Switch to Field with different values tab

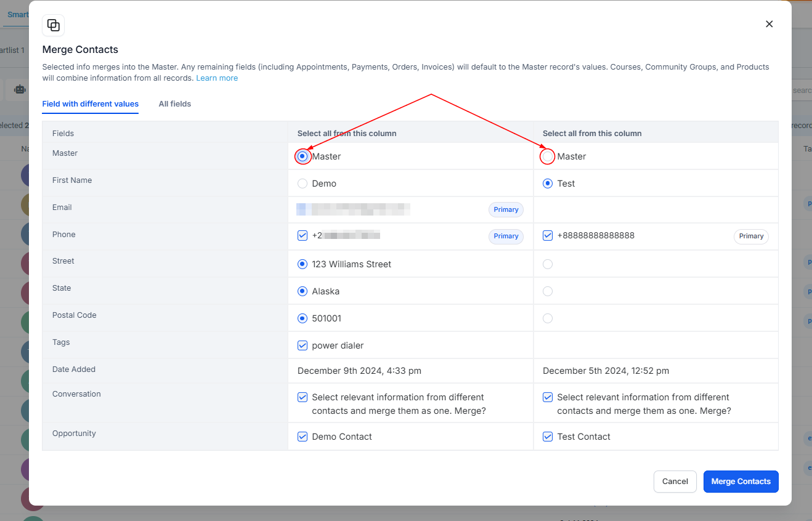(x=91, y=104)
